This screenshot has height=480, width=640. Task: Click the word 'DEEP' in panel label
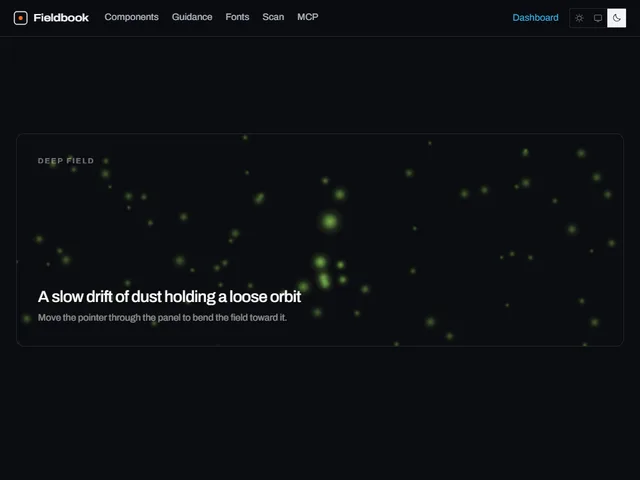[x=50, y=161]
